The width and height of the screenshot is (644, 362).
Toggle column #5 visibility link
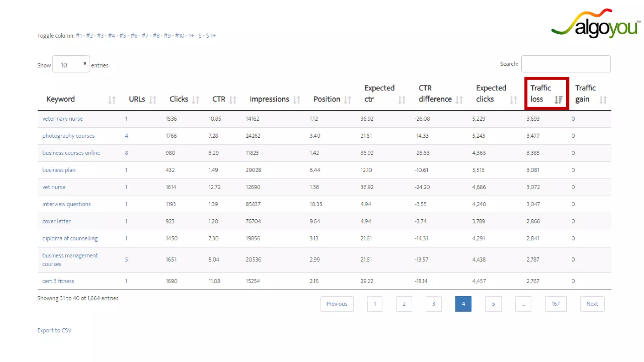tap(123, 36)
